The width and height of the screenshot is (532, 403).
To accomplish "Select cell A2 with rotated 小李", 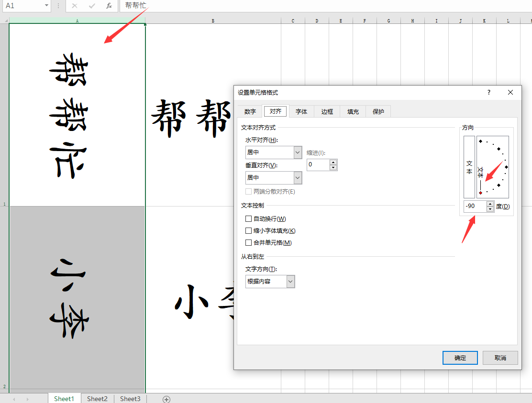I will 77,298.
